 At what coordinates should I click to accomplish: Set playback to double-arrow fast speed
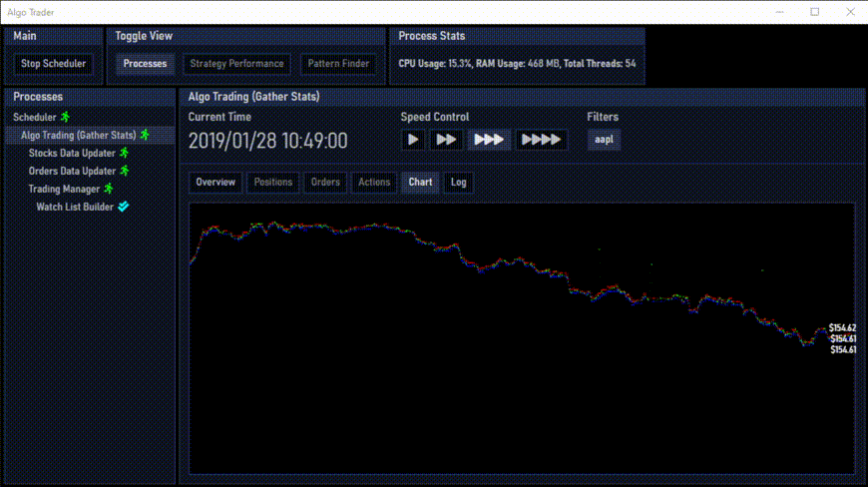[446, 140]
